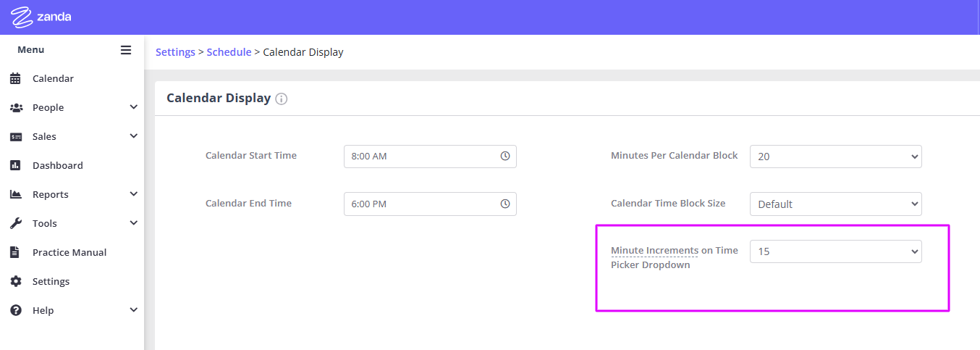The image size is (980, 350).
Task: Click the Calendar Start Time field
Action: pos(430,156)
